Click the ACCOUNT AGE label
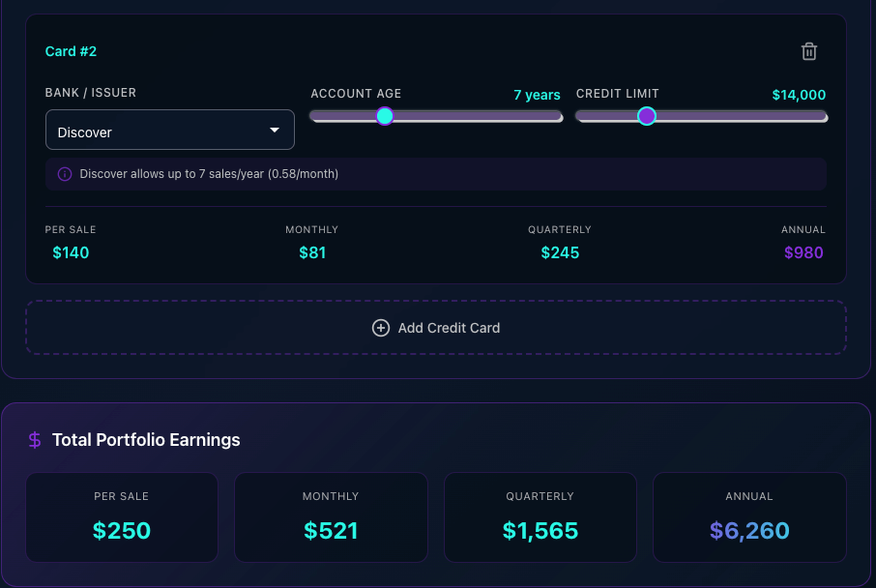Image resolution: width=876 pixels, height=588 pixels. (x=356, y=94)
